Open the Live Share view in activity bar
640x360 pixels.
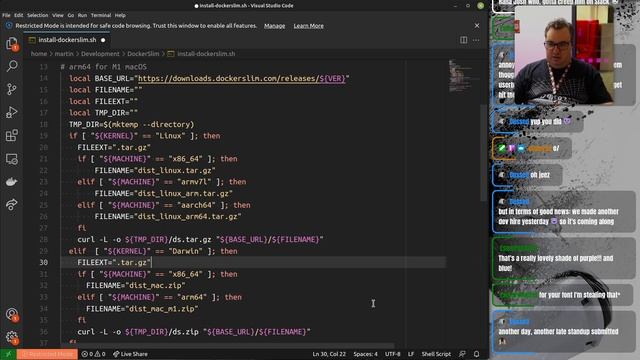[11, 204]
